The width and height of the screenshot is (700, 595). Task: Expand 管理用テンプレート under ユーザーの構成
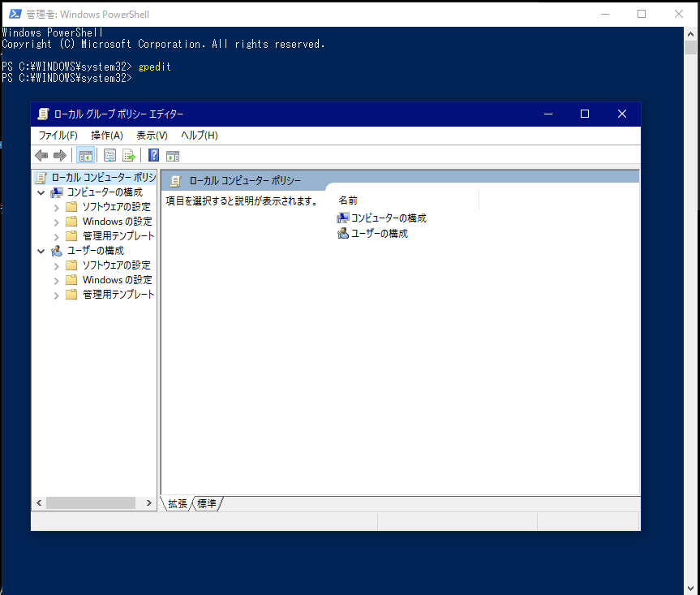(56, 295)
